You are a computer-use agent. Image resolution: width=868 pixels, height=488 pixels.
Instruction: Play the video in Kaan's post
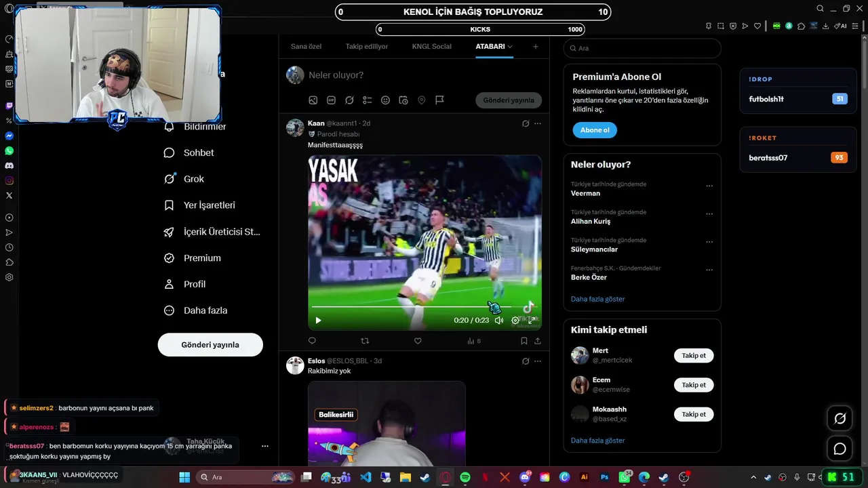318,321
